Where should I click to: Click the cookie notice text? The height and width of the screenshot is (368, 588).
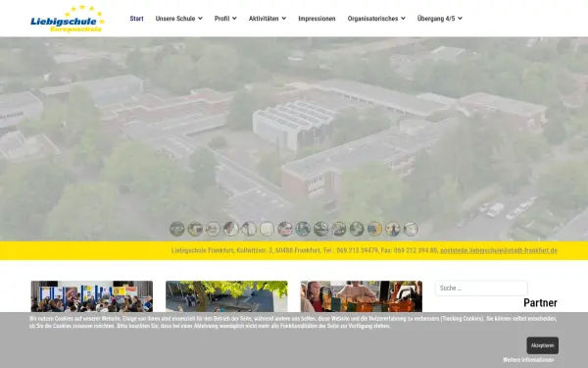[x=293, y=322]
